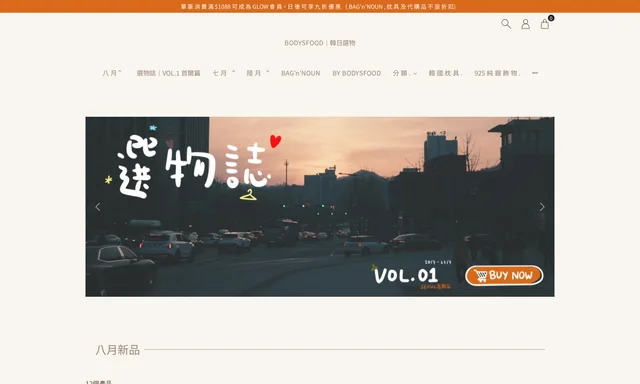Click the 選物誌 VOL.01 banner image
This screenshot has width=640, height=384.
320,206
